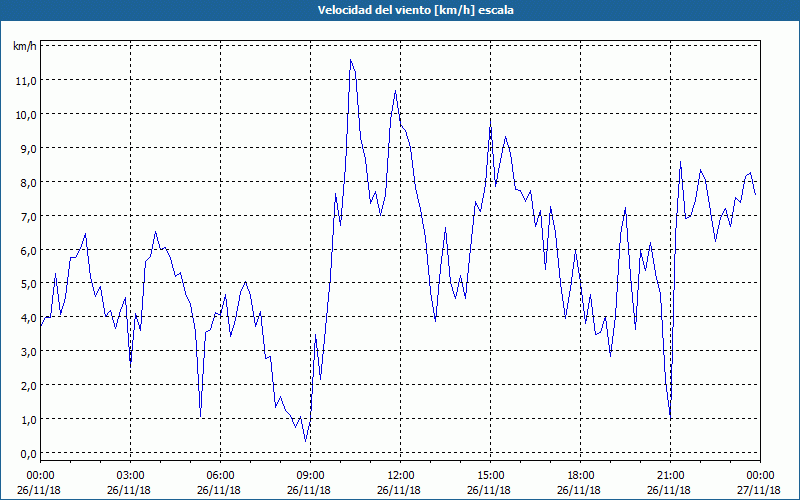Pick the "26/11/18" date under 15:00
This screenshot has height=500, width=800.
(489, 490)
